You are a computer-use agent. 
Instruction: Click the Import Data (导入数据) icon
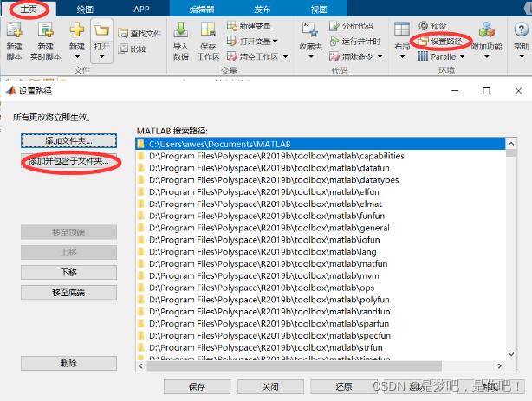coord(181,29)
